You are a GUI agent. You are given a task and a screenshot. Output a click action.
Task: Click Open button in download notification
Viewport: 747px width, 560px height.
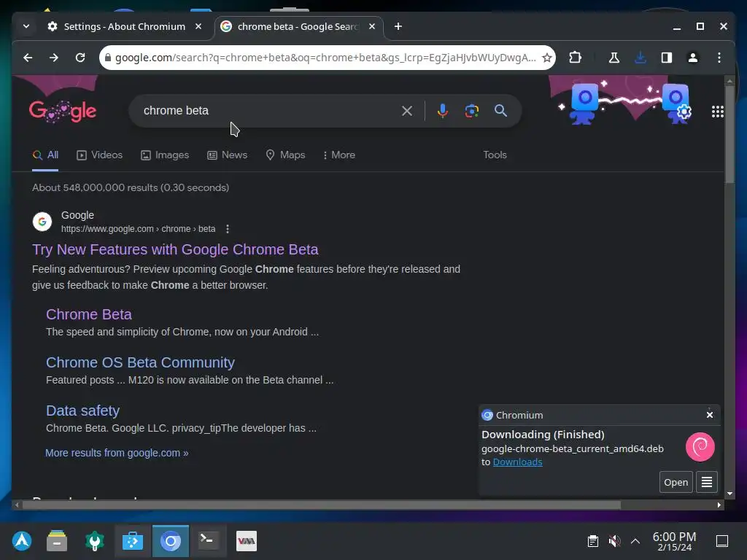[x=676, y=483]
